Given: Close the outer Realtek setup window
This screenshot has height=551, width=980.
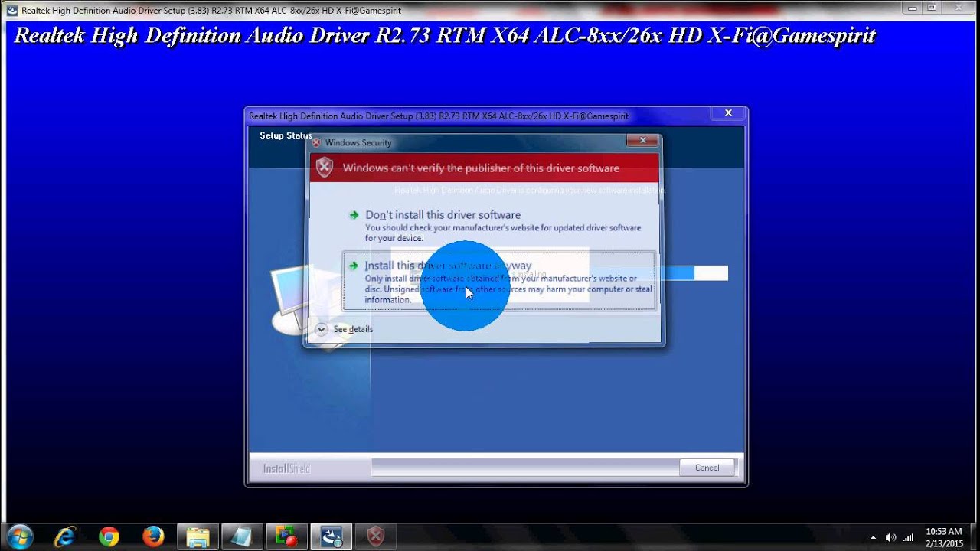Looking at the screenshot, I should click(959, 7).
